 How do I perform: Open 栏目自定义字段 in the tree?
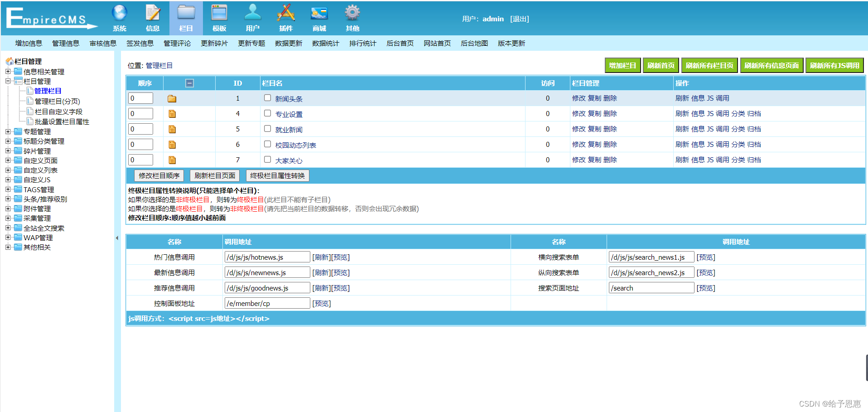click(x=58, y=111)
